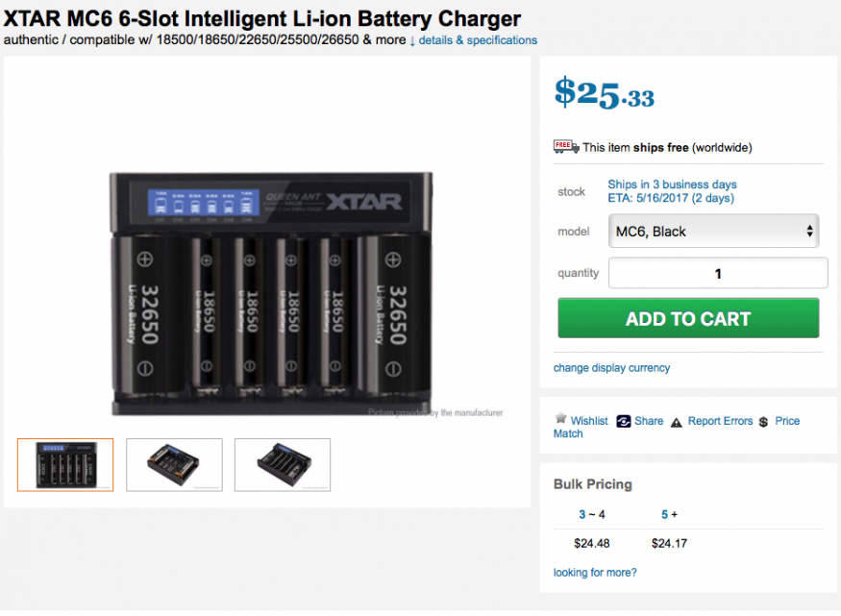This screenshot has height=616, width=841.
Task: Click the 3 ~ 4 bulk pricing tier
Action: click(x=591, y=515)
